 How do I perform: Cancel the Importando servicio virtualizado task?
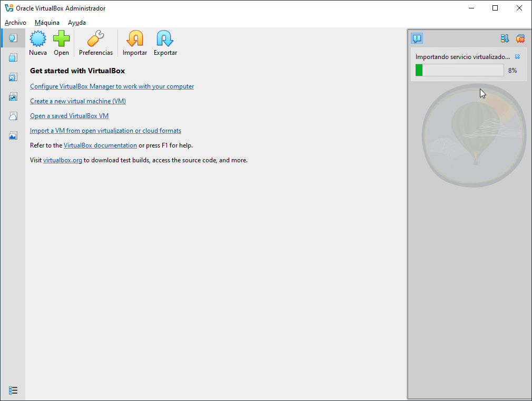coord(517,56)
